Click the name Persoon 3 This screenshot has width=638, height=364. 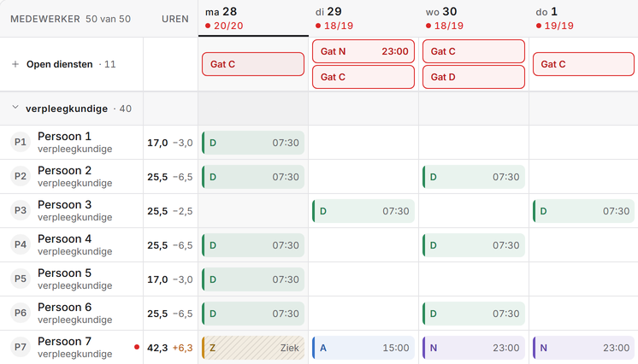tap(64, 204)
